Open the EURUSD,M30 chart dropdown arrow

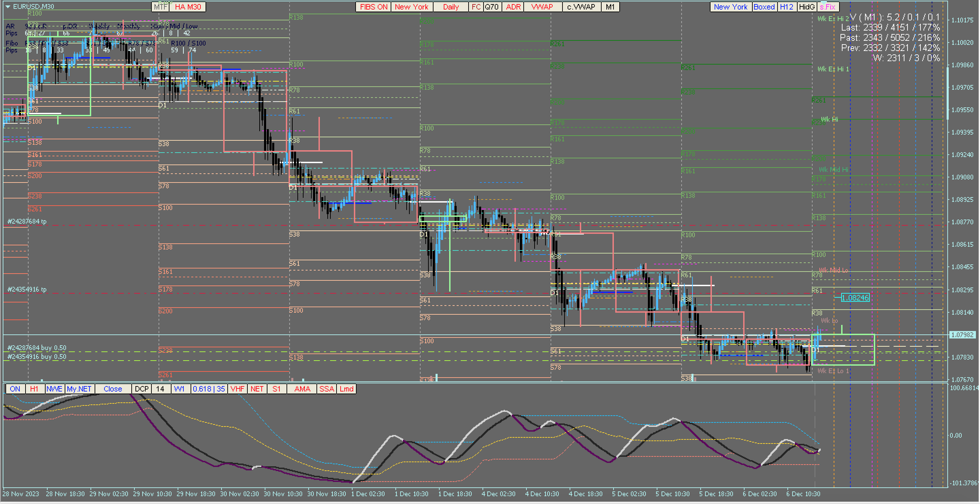(7, 6)
